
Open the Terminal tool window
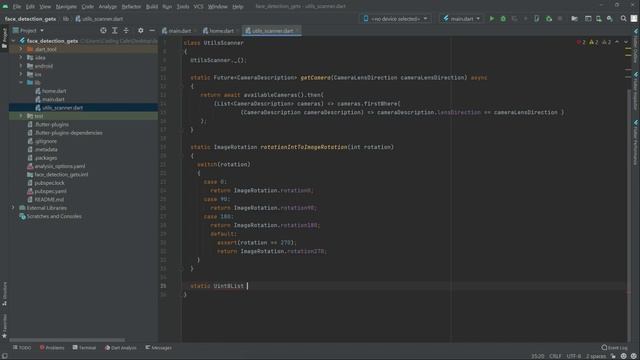click(x=84, y=348)
